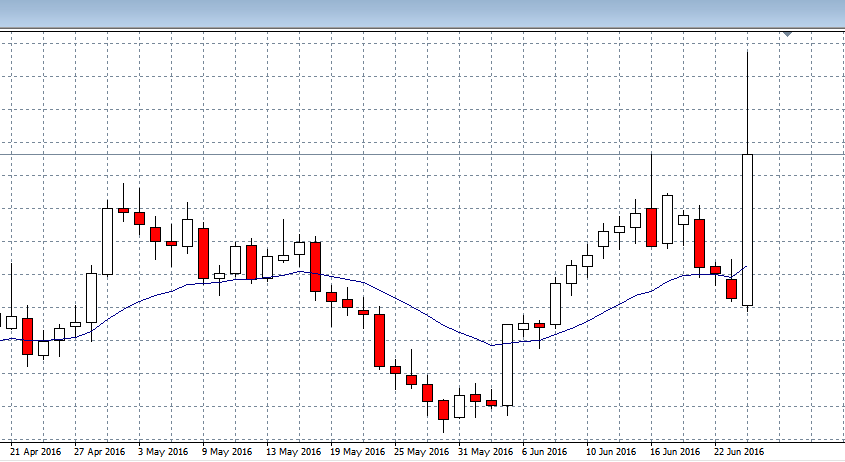Click the chart shift triangle marker
Viewport: 845px width, 462px height.
tap(788, 34)
